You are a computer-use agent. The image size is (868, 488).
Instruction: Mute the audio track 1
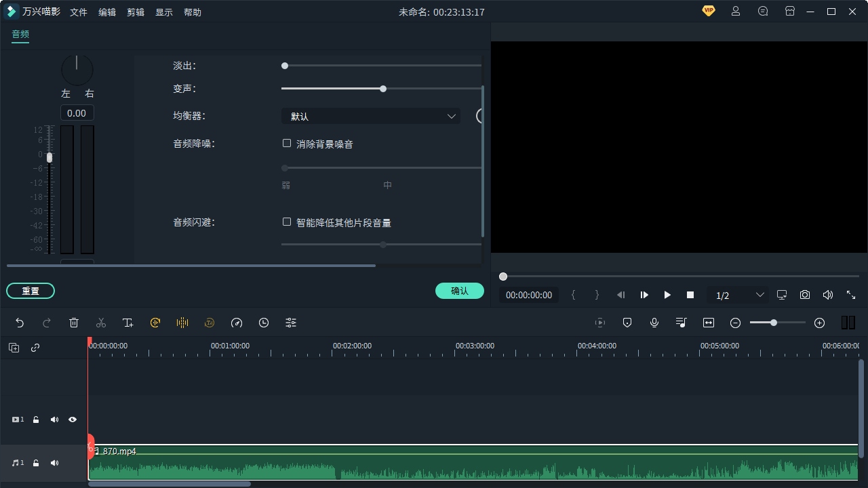tap(54, 463)
